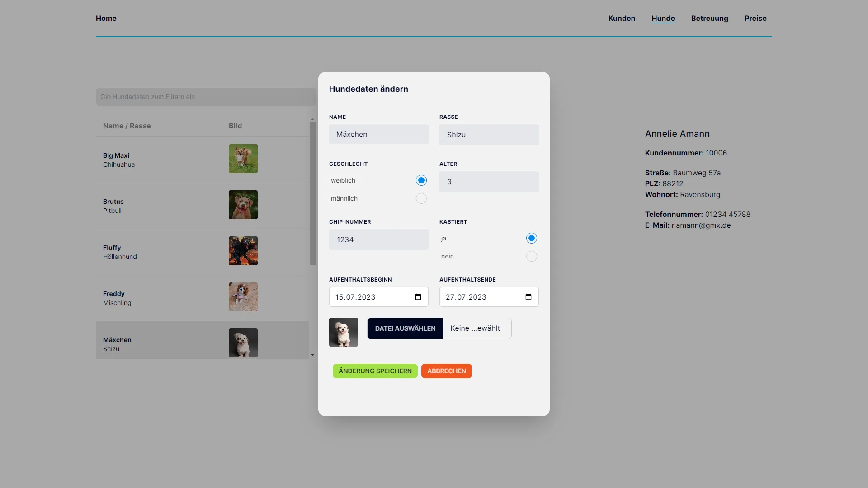This screenshot has height=488, width=868.
Task: Click Datei Auswählen to choose a file
Action: point(405,328)
